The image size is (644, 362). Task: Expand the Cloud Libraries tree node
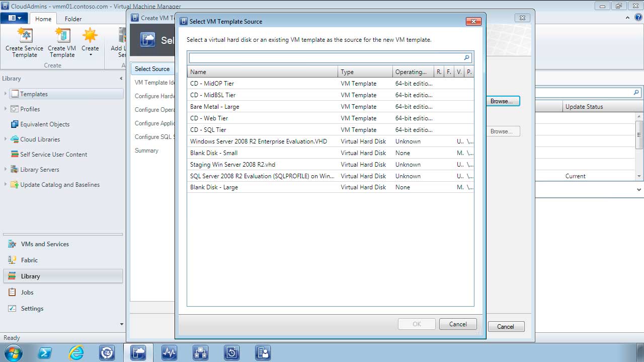tap(6, 139)
